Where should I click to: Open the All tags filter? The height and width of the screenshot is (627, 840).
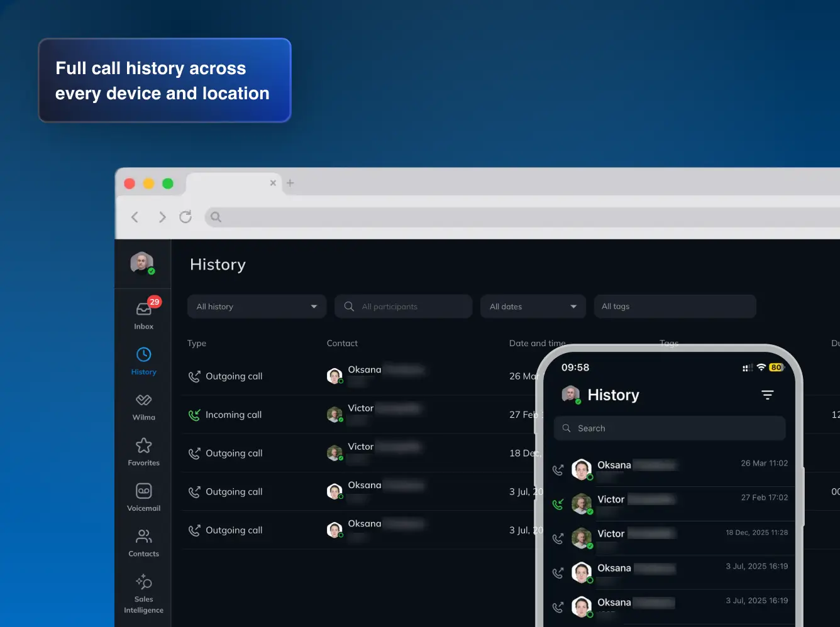tap(675, 306)
